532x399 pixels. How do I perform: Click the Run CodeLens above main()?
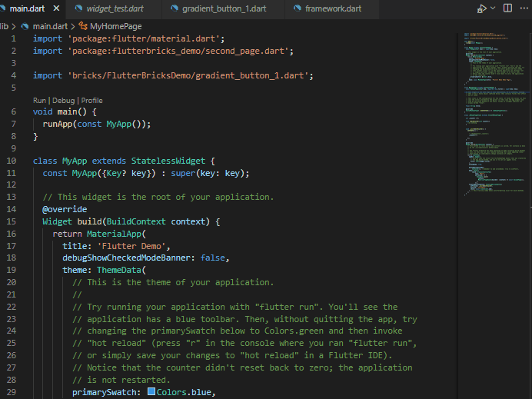[39, 101]
